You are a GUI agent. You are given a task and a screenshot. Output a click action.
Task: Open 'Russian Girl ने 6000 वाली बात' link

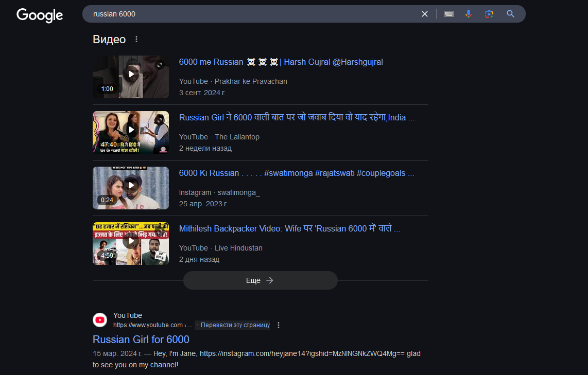click(x=297, y=118)
